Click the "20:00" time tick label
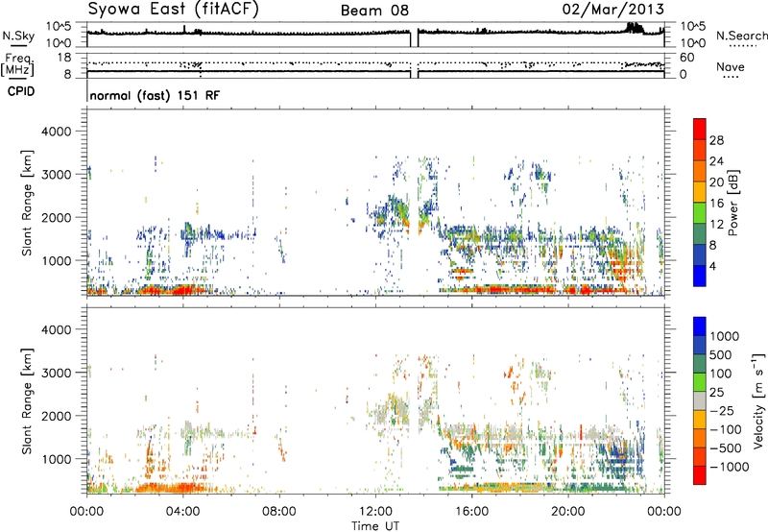Image resolution: width=768 pixels, height=532 pixels. pyautogui.click(x=567, y=512)
